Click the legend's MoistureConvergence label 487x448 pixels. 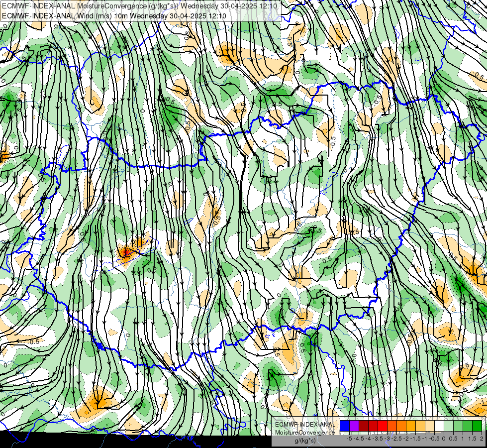tap(305, 433)
